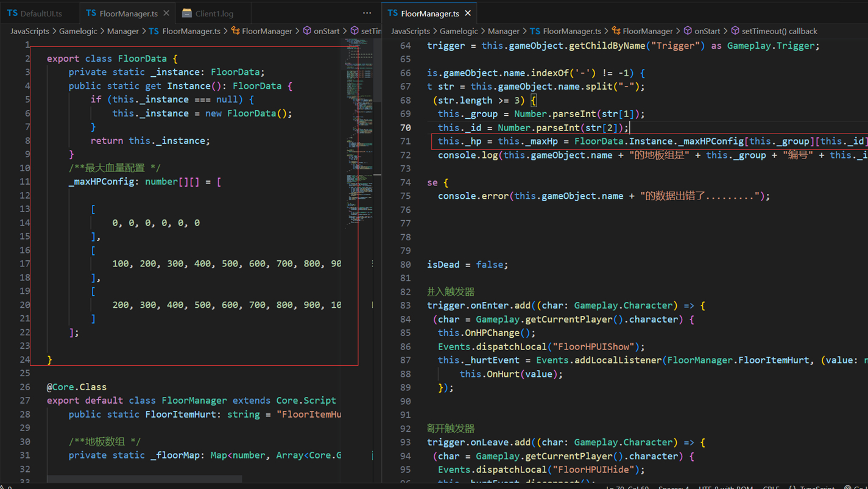
Task: Select FloorManager.ts breadcrumb in the right editor
Action: point(565,30)
